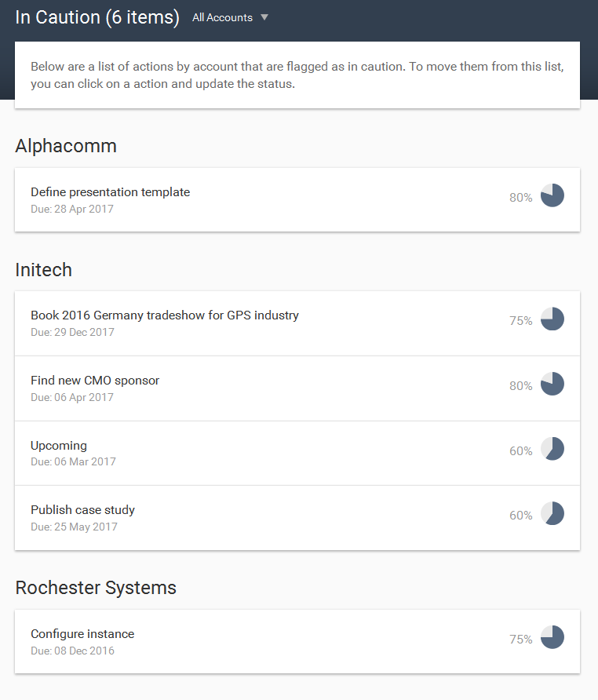Open Book 2016 Germany tradeshow action
This screenshot has height=700, width=598.
coord(297,323)
